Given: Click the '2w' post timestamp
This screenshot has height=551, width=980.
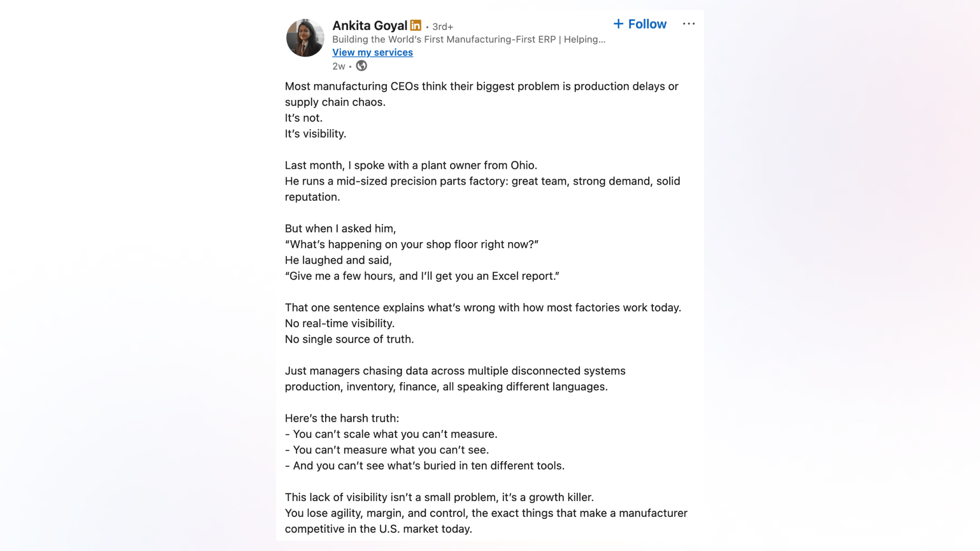Looking at the screenshot, I should [x=338, y=66].
